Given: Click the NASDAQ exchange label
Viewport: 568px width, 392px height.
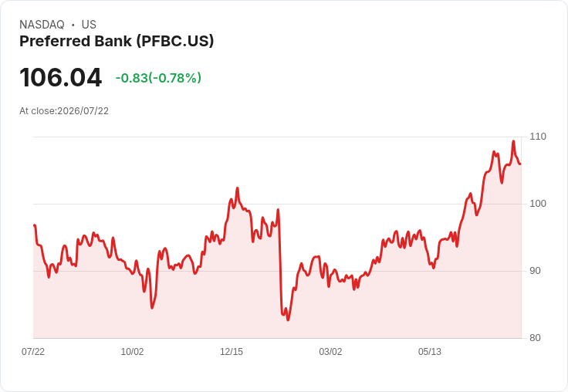Looking at the screenshot, I should pyautogui.click(x=42, y=25).
